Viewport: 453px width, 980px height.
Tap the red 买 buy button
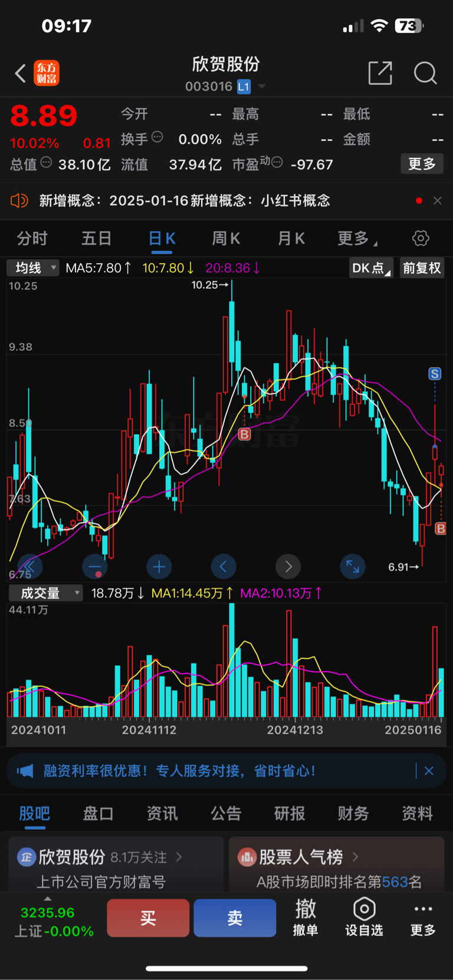click(x=148, y=917)
